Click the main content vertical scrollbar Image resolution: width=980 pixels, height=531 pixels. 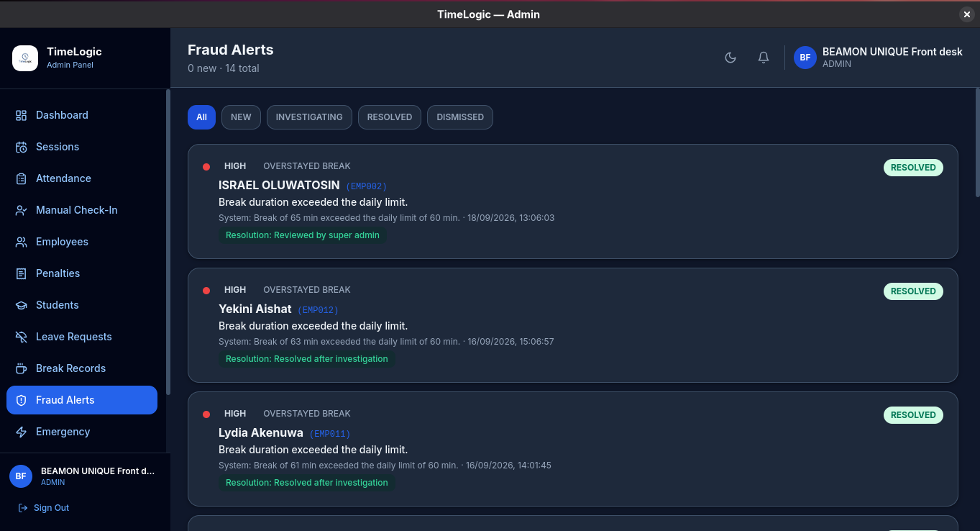976,142
